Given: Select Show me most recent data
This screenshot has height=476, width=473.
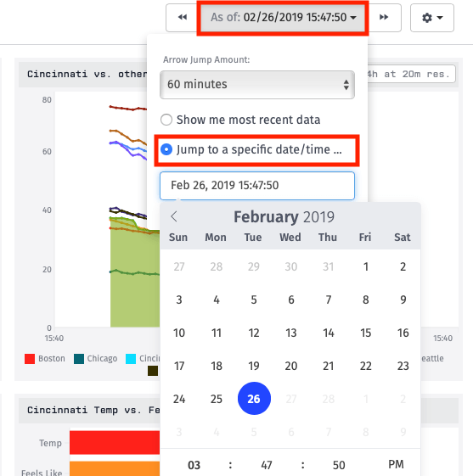Looking at the screenshot, I should tap(240, 120).
